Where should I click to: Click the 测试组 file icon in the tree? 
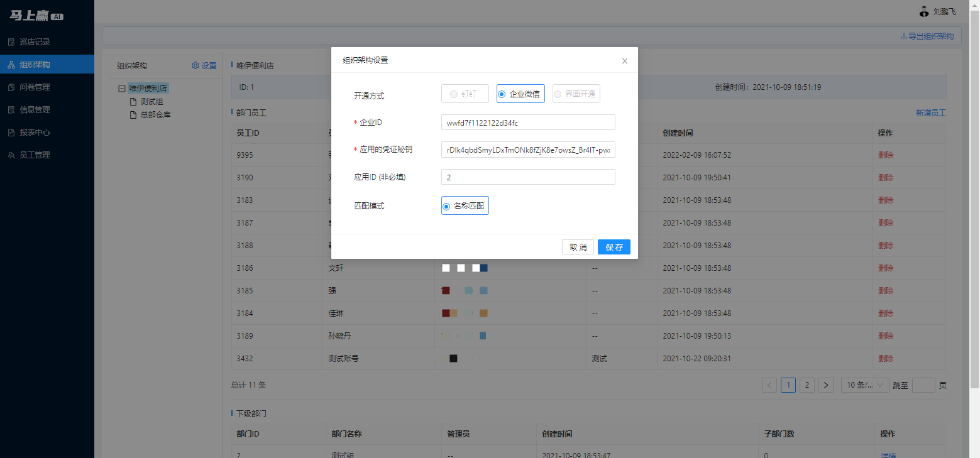point(133,102)
